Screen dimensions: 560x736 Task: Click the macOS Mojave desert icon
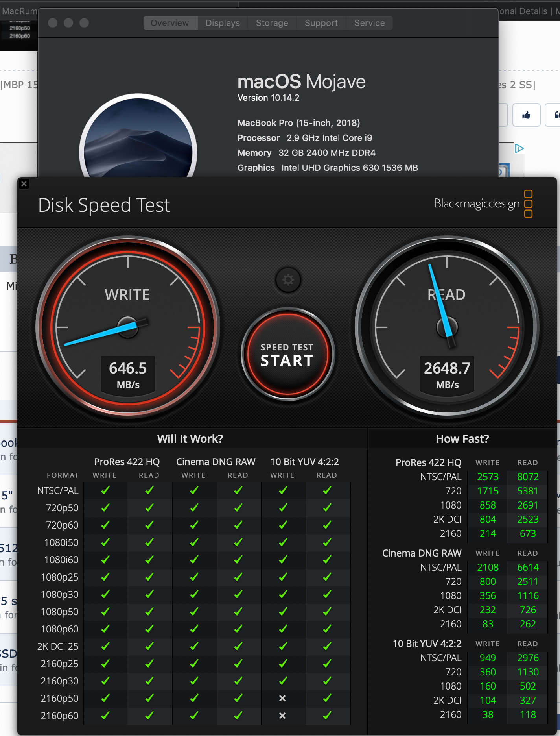point(138,136)
